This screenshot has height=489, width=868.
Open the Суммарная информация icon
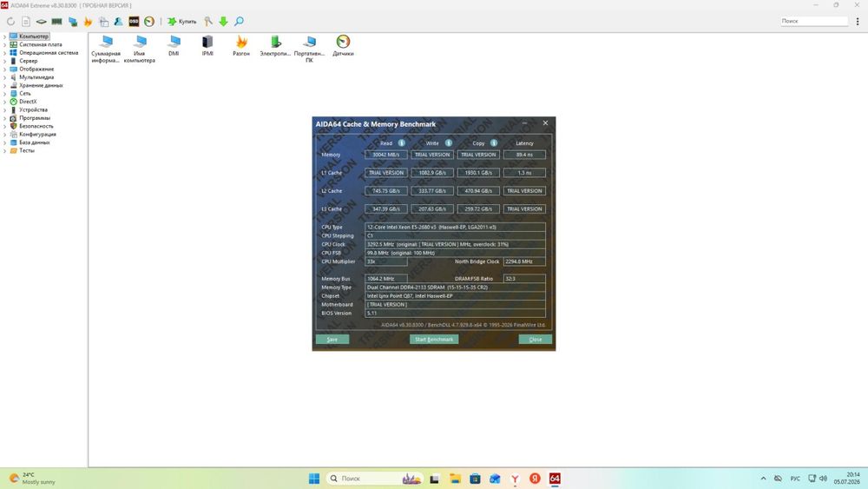coord(106,49)
